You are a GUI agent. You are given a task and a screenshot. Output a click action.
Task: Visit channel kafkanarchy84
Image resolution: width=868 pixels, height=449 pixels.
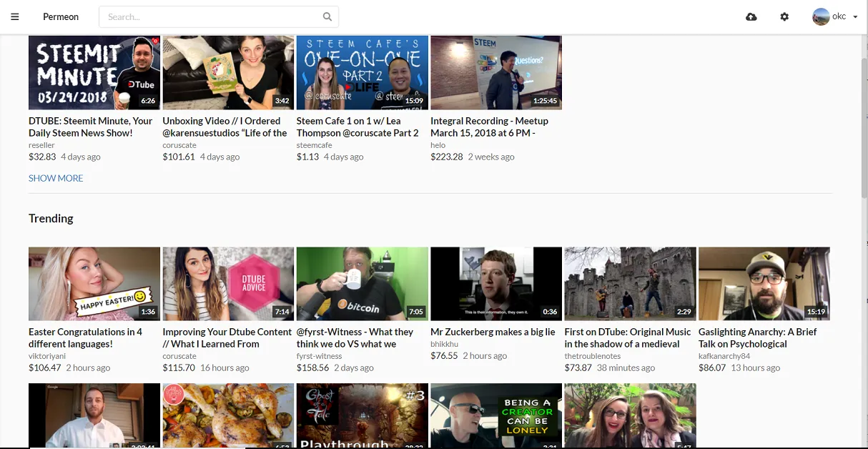pos(724,356)
